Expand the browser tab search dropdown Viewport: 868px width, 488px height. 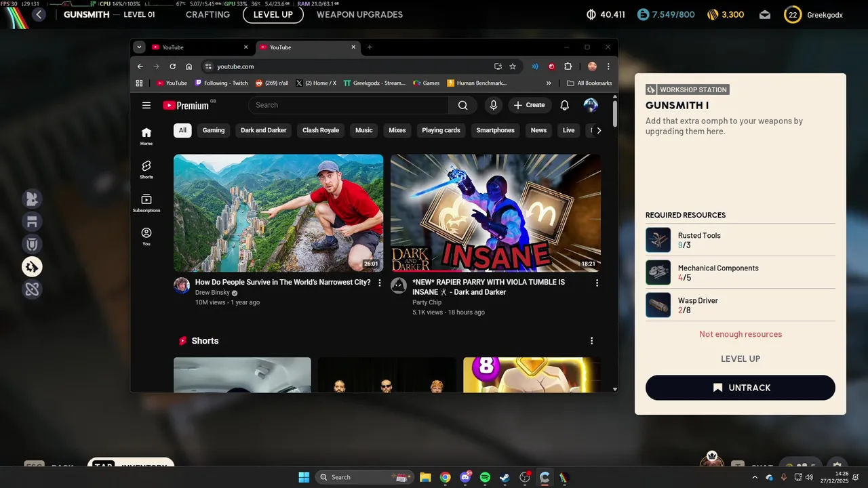[139, 47]
